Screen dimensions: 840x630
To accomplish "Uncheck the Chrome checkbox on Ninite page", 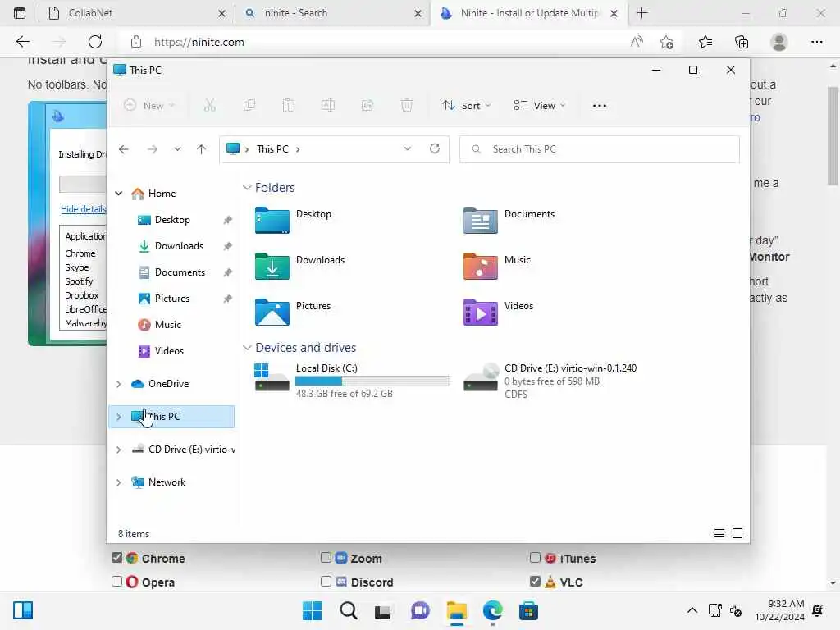I will click(x=116, y=558).
